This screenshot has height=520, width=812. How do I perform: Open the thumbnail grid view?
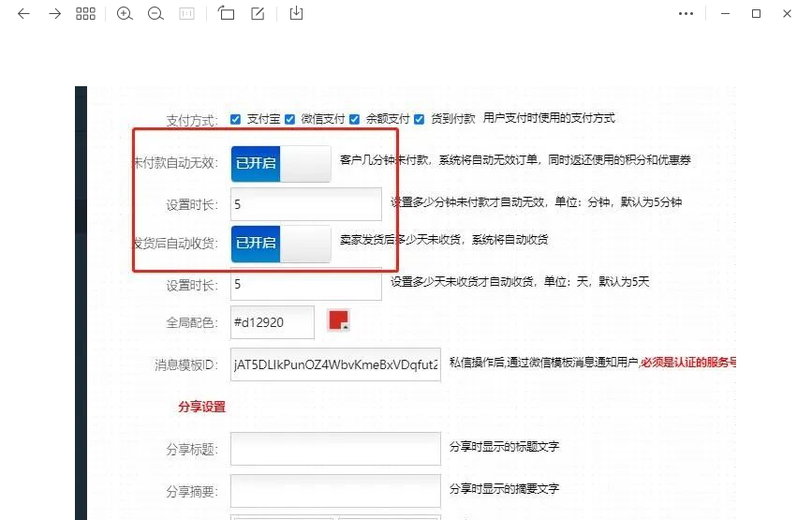pyautogui.click(x=85, y=14)
